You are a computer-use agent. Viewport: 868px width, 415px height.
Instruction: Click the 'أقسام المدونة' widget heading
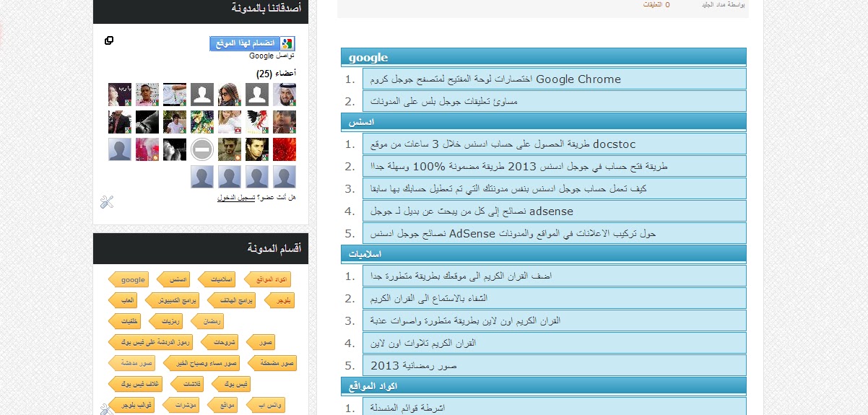click(274, 248)
